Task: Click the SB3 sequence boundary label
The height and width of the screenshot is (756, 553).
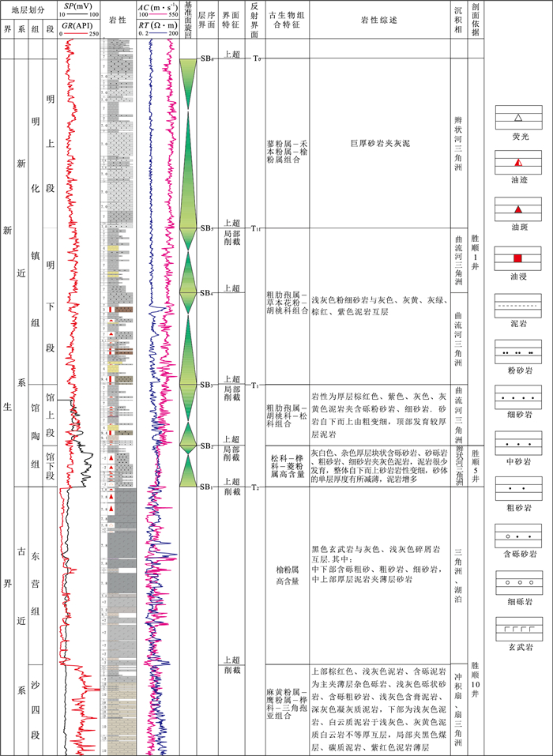Action: tap(206, 385)
